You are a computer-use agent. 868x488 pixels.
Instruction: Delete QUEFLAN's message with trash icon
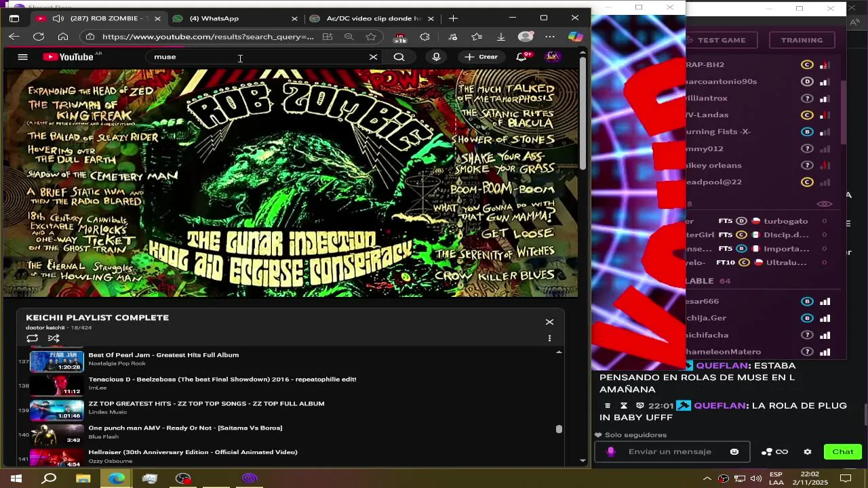(x=608, y=406)
